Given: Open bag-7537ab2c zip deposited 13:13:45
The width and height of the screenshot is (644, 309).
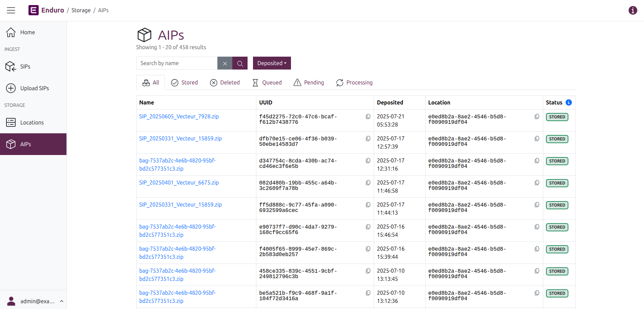Looking at the screenshot, I should pyautogui.click(x=177, y=275).
